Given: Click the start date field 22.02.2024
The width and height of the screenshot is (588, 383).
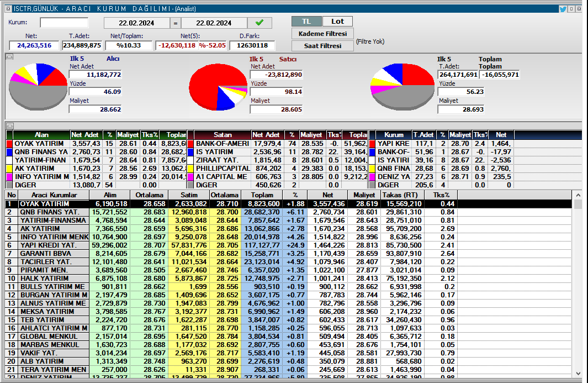Looking at the screenshot, I should pyautogui.click(x=136, y=23).
